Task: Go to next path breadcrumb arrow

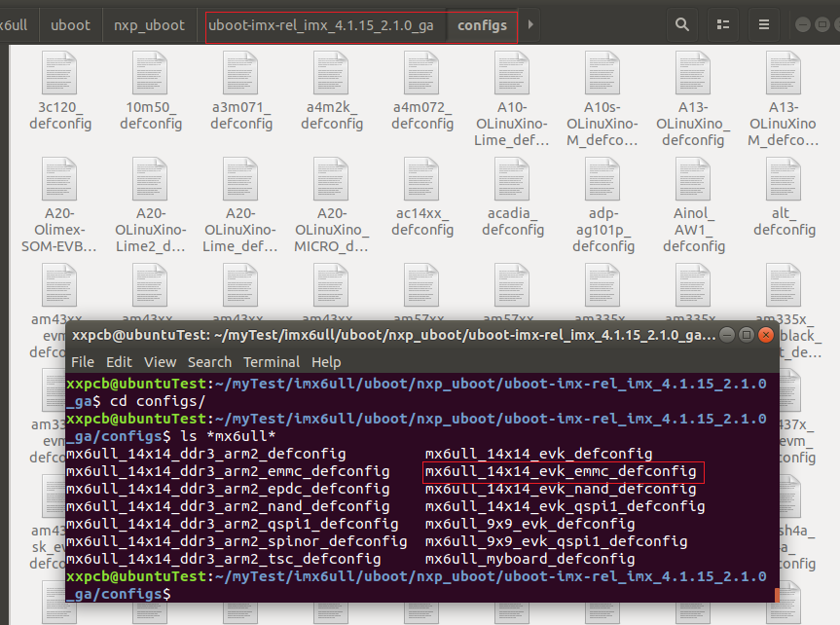Action: (530, 24)
